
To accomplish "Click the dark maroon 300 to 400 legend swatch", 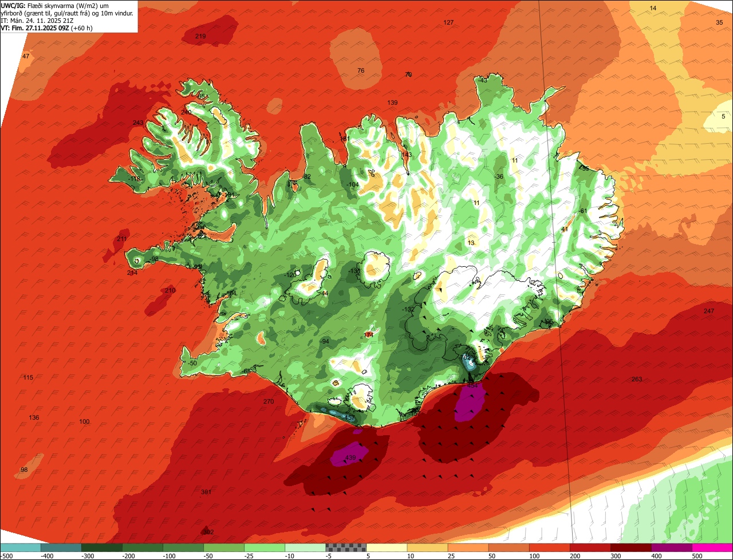I will pos(631,547).
